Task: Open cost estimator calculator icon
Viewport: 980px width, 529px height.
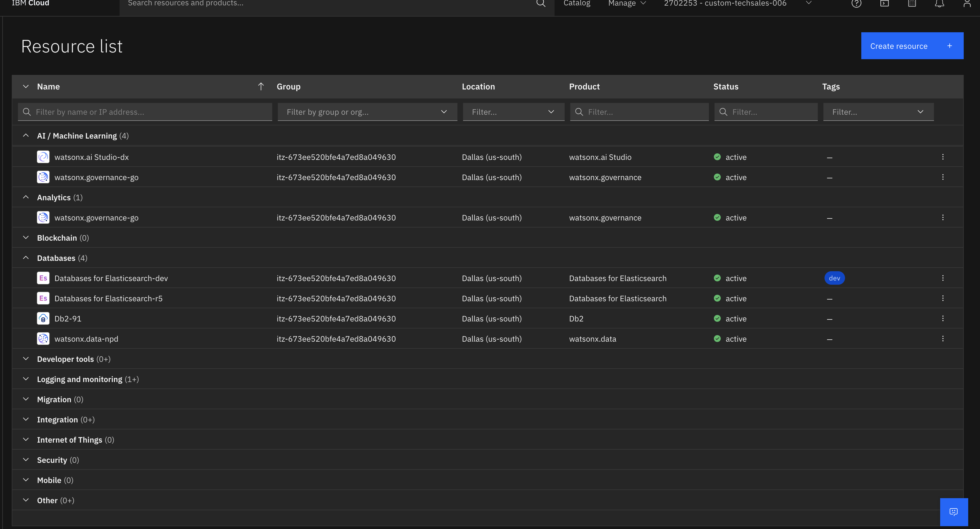Action: click(x=912, y=3)
